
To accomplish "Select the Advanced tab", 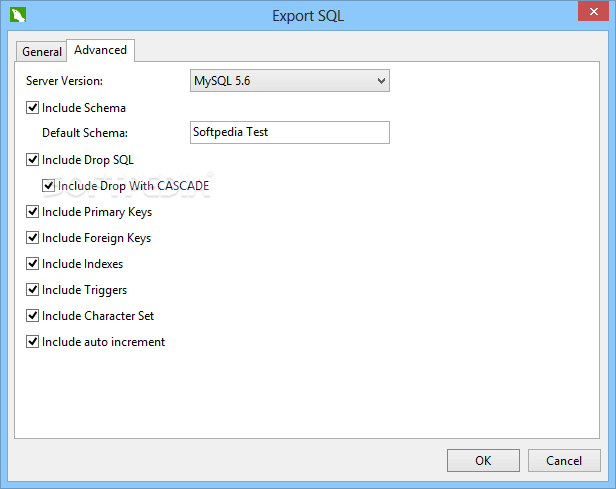I will point(100,50).
